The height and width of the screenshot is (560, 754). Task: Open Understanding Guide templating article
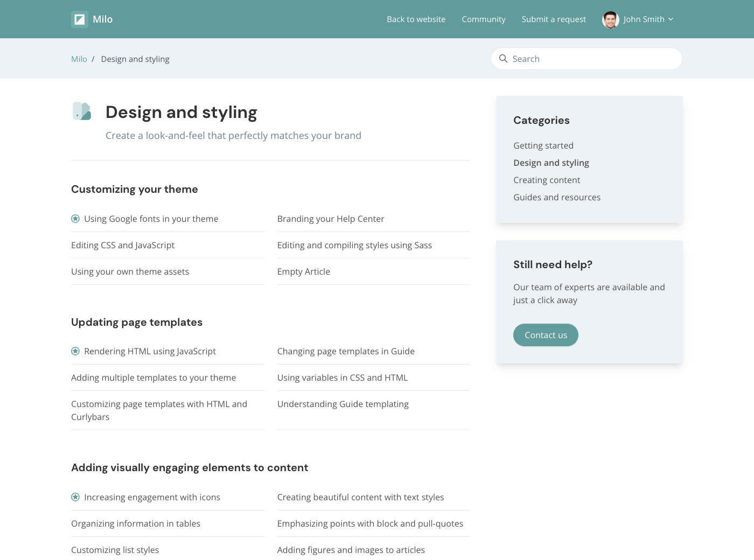[343, 404]
